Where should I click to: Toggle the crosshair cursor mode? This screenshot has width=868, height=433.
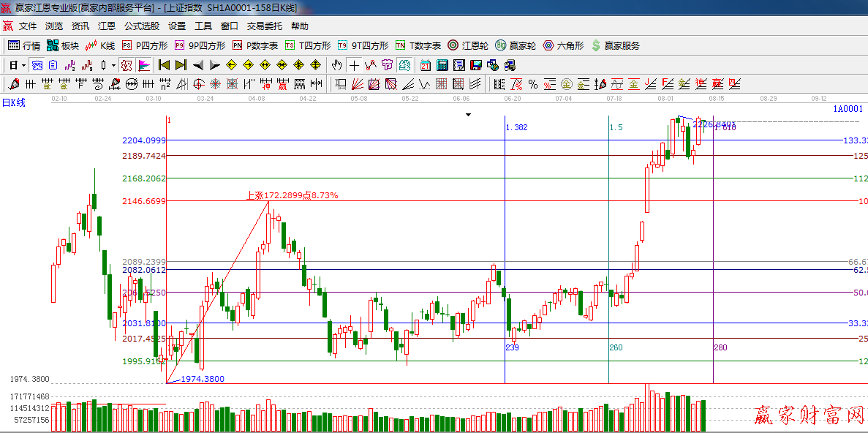coord(354,65)
